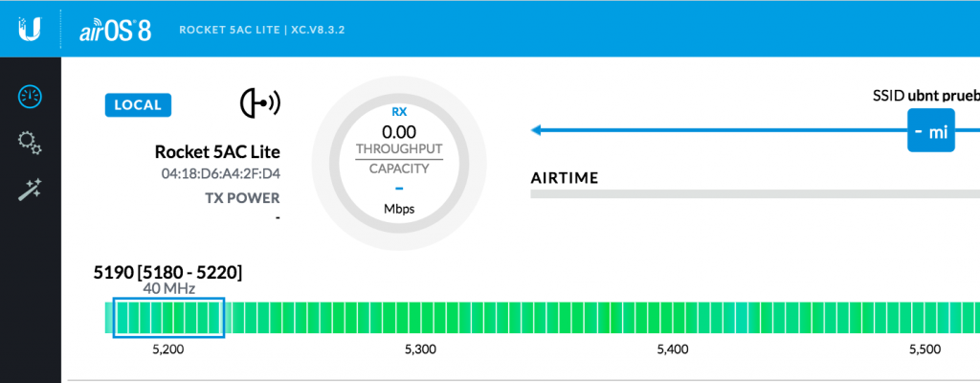This screenshot has height=383, width=980.
Task: Click the MAC address 04:18:D6:A4:2F:D4
Action: click(x=221, y=174)
